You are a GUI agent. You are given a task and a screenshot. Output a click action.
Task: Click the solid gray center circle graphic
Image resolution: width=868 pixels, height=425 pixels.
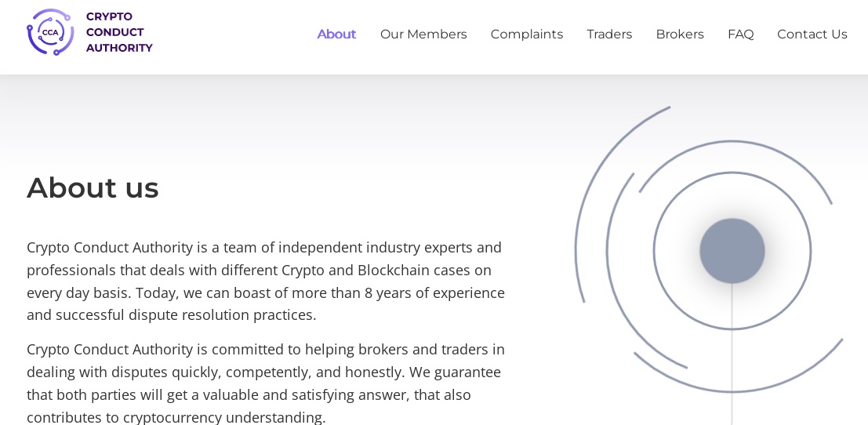click(732, 251)
